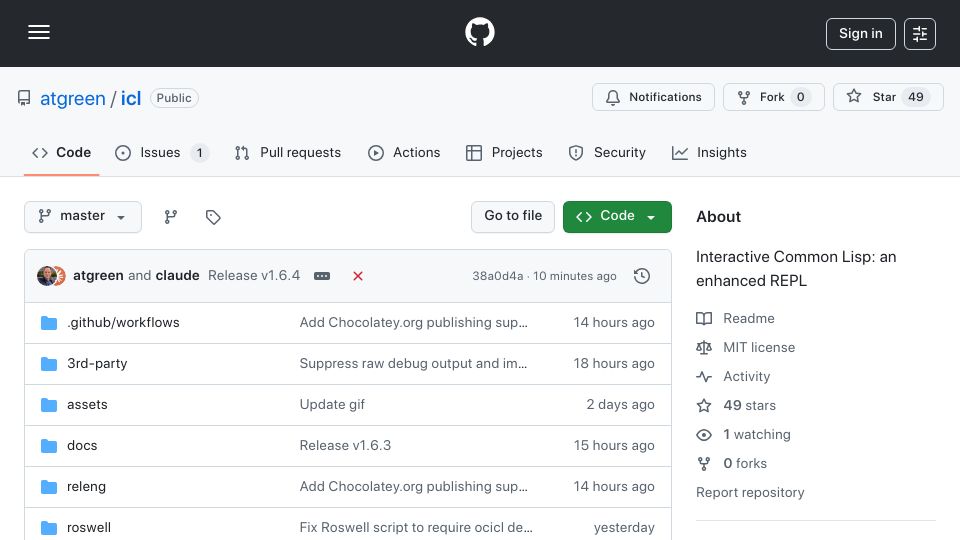Fork this repository
The height and width of the screenshot is (540, 960).
coord(773,97)
